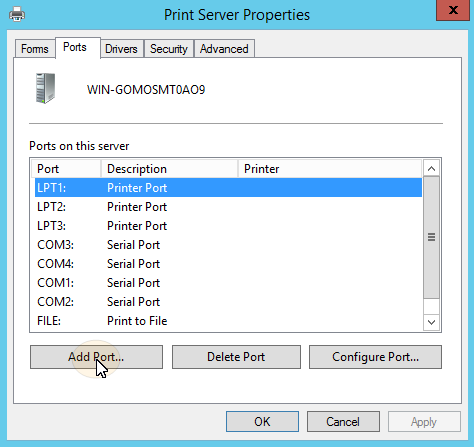Select the COM3: serial port row
The width and height of the screenshot is (474, 447).
(228, 245)
